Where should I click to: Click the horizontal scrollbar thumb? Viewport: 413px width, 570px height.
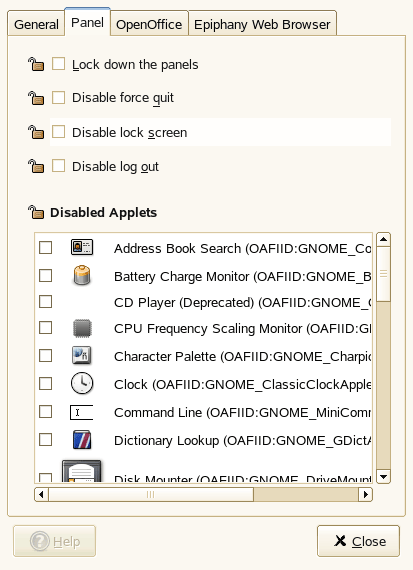151,494
